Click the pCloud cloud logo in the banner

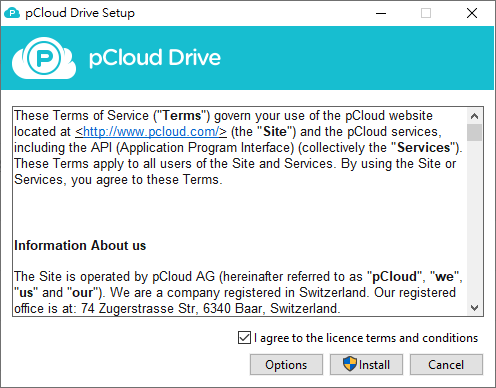point(44,58)
